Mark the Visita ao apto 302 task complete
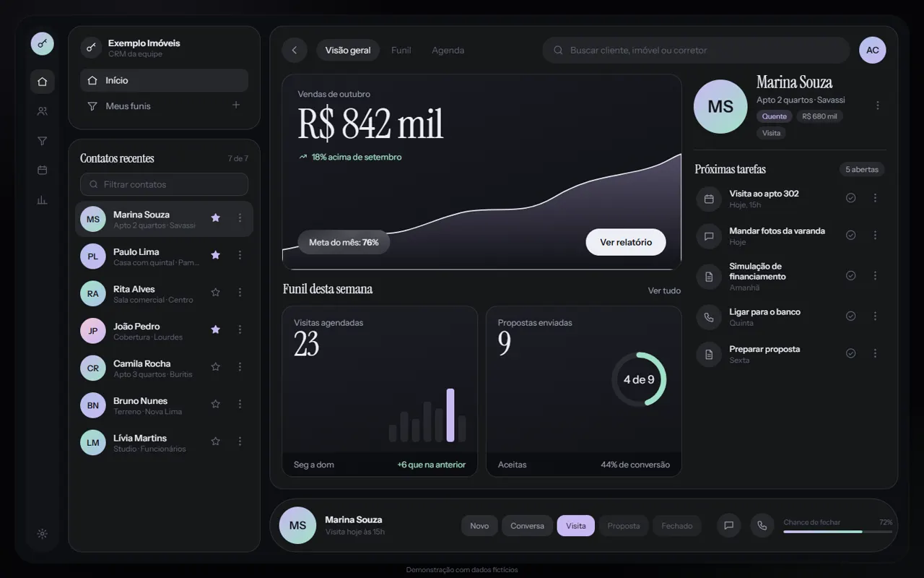This screenshot has height=578, width=924. (x=851, y=198)
